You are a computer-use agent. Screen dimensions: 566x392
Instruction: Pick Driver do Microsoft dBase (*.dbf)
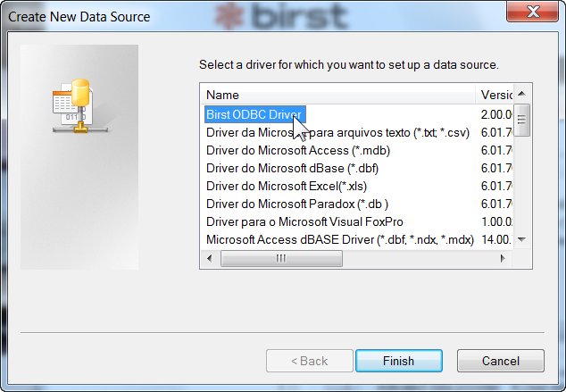pyautogui.click(x=292, y=168)
